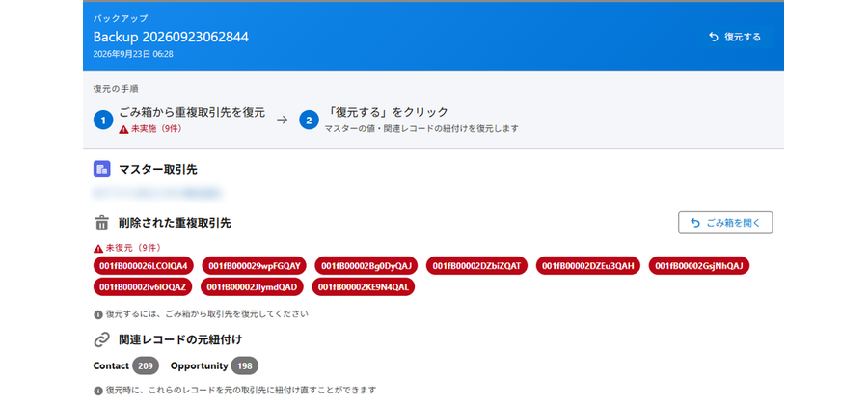The image size is (868, 405).
Task: Select ID chip 001fB000029wpFGQAY
Action: coord(254,266)
